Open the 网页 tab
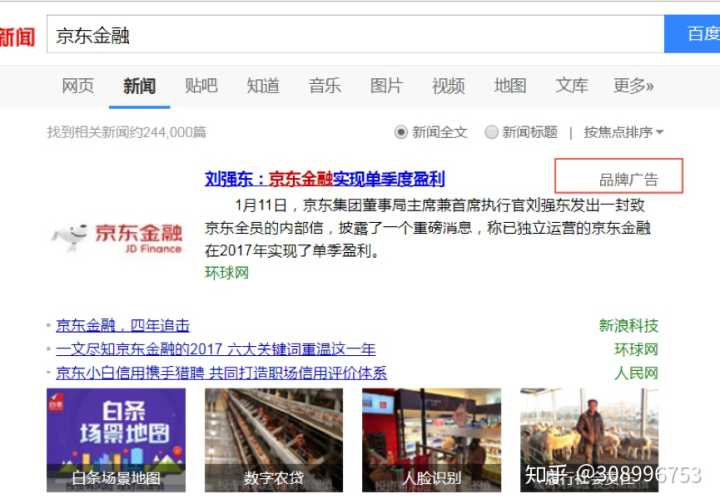 pyautogui.click(x=78, y=85)
